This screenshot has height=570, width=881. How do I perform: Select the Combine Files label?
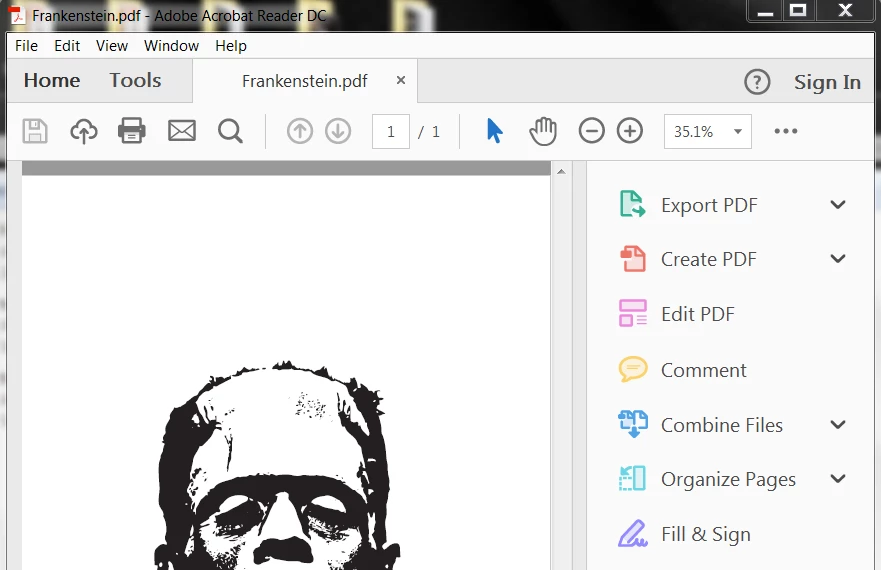pos(721,425)
